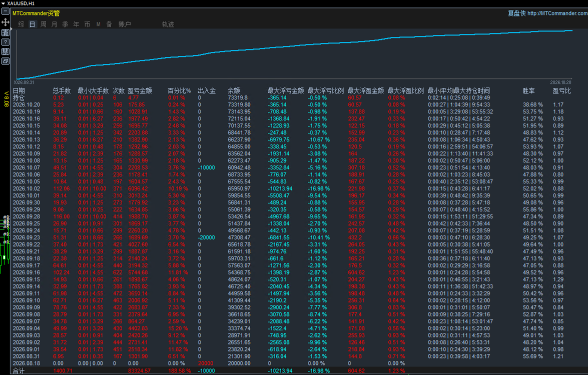Click the 合计 total row label
This screenshot has height=375, width=588.
19,371
